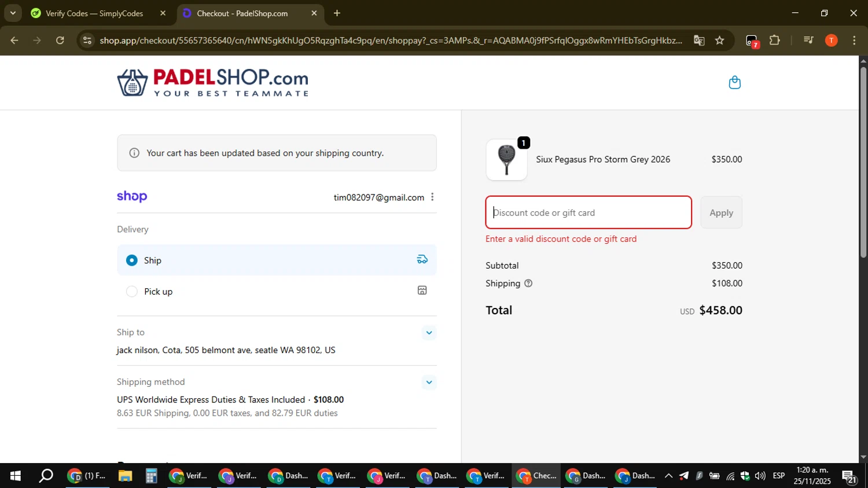Open the volume control in system tray
Screen dimensions: 868x488
tap(760, 476)
